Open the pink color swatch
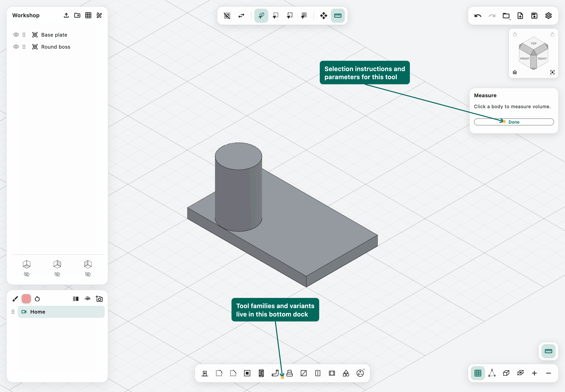 (26, 299)
